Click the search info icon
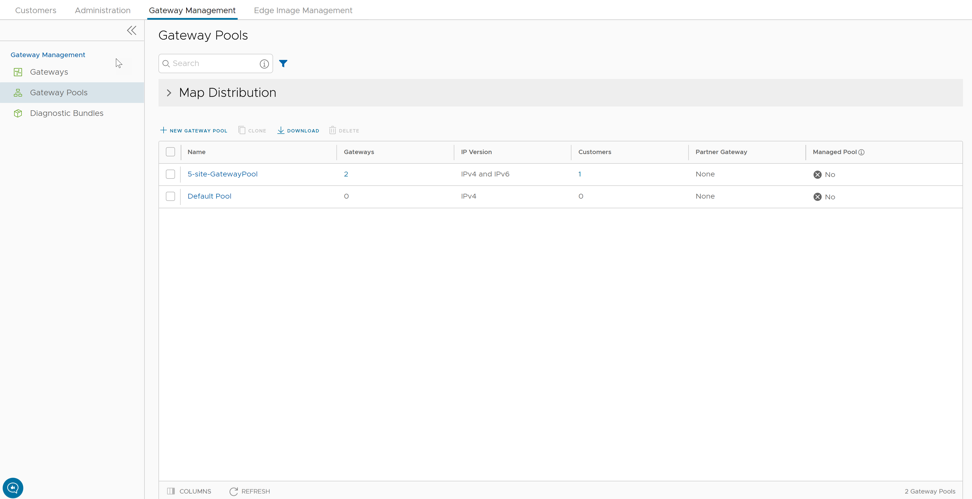Screen dimensions: 972x499 tap(264, 64)
